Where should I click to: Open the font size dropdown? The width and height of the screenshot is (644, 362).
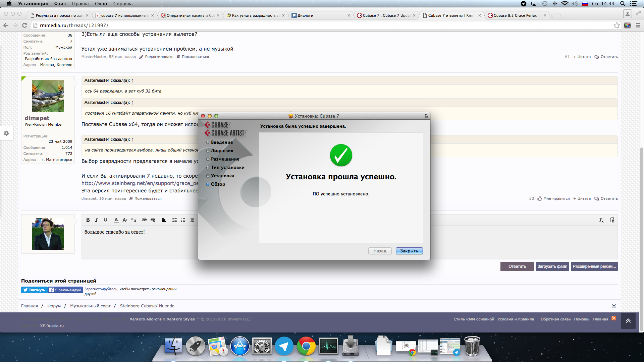coord(125,220)
